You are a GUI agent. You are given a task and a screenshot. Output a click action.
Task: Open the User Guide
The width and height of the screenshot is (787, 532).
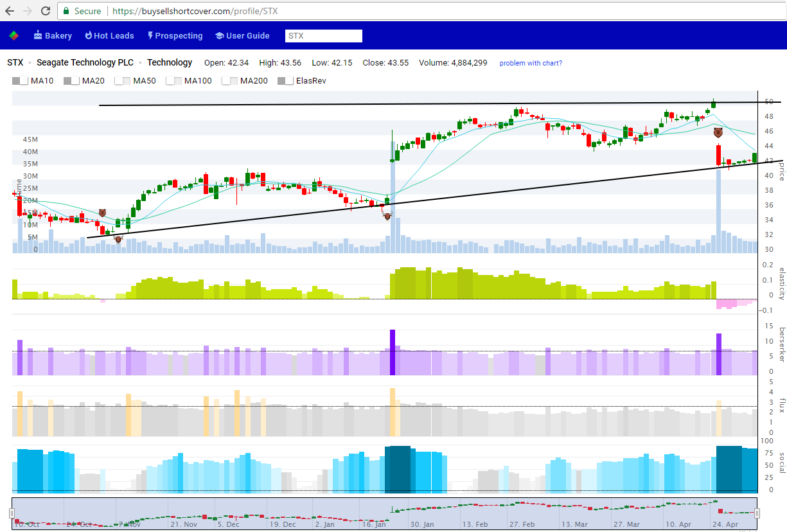[x=242, y=36]
